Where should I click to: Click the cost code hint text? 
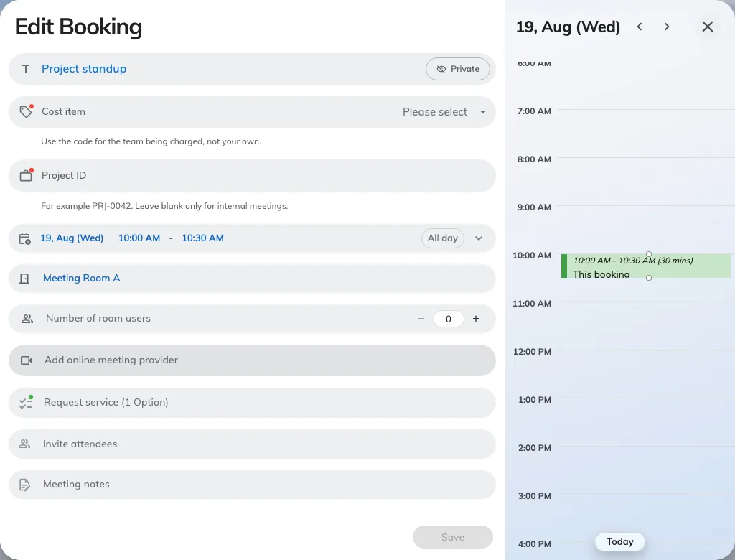[x=151, y=141]
